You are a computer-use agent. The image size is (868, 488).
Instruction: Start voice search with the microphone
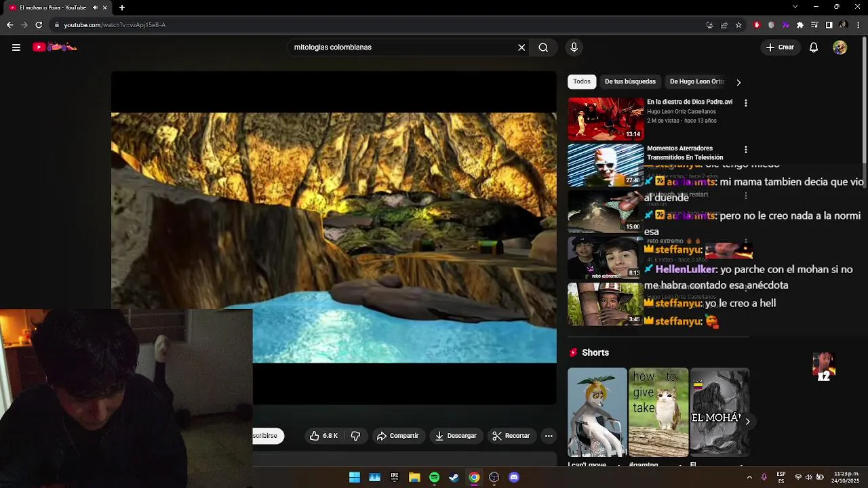574,47
